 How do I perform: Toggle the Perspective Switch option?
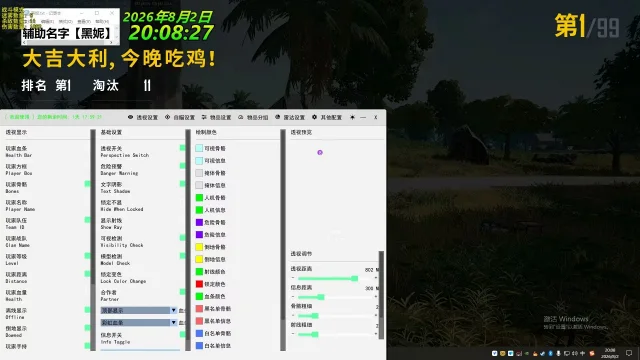point(182,148)
